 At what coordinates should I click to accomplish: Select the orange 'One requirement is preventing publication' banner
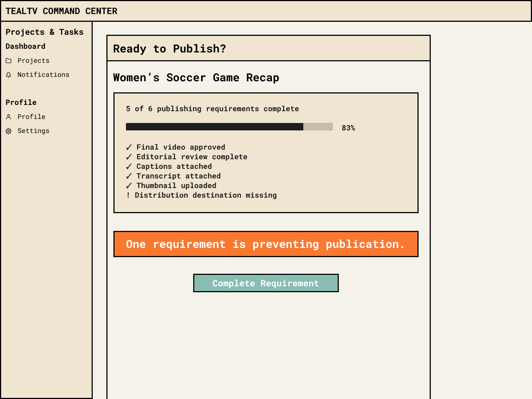pyautogui.click(x=266, y=244)
